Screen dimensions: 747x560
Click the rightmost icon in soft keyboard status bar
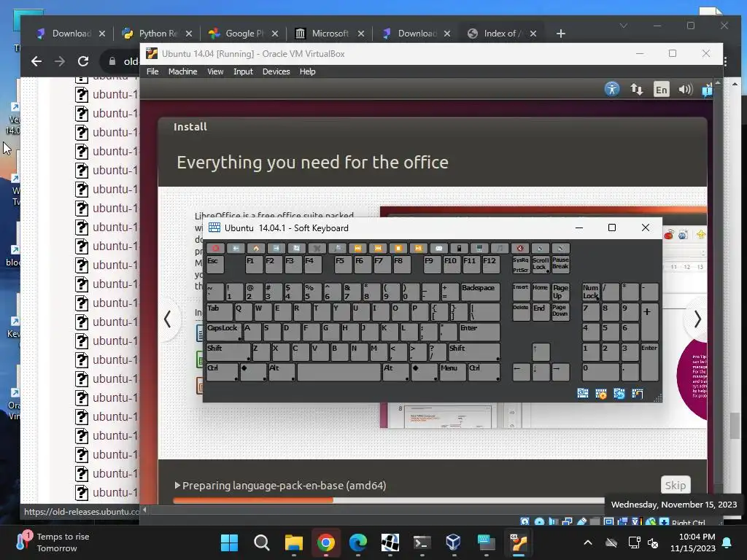pos(637,393)
